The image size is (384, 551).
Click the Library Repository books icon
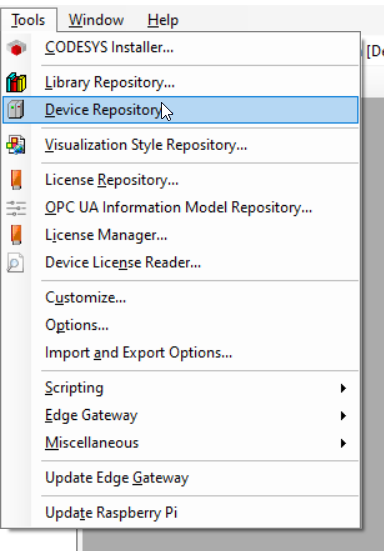coord(16,83)
